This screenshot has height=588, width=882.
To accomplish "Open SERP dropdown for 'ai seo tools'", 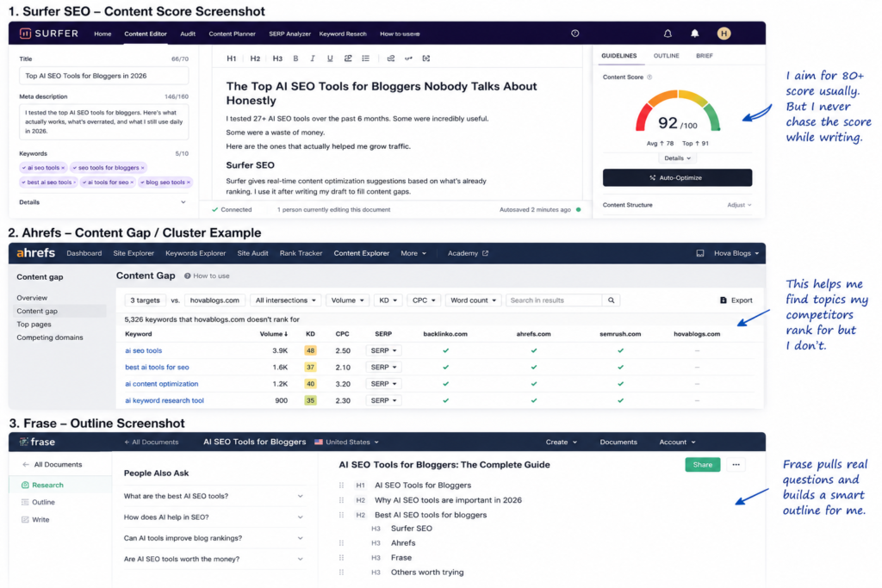I will pyautogui.click(x=383, y=350).
